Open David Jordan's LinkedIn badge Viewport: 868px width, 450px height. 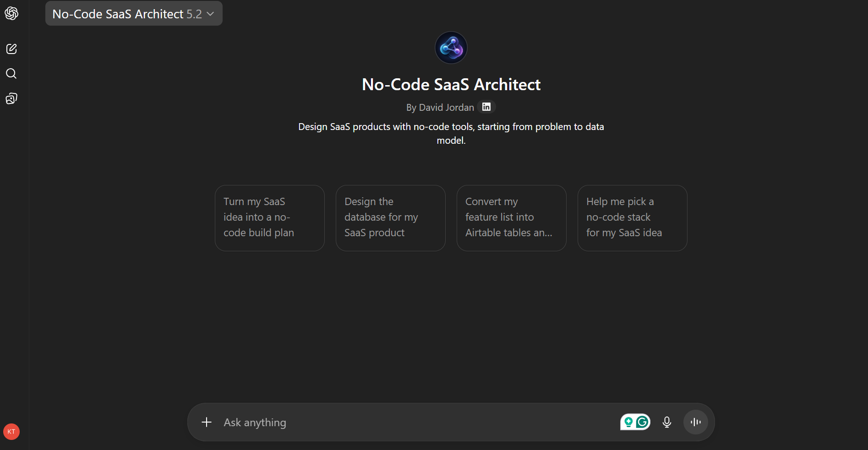486,107
